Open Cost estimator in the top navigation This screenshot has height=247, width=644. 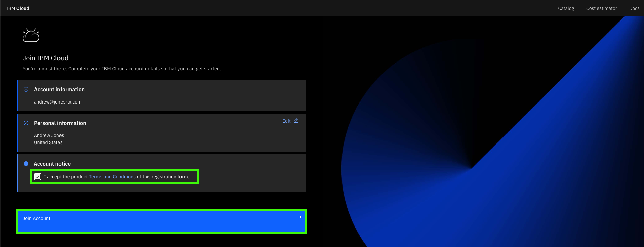coord(601,8)
